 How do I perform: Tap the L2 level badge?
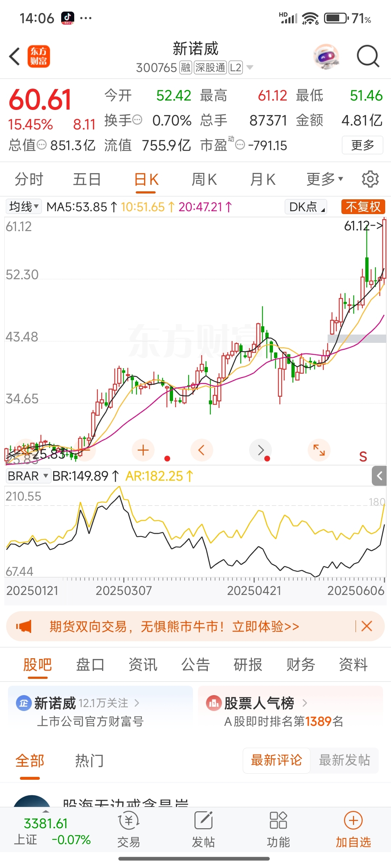pyautogui.click(x=235, y=68)
